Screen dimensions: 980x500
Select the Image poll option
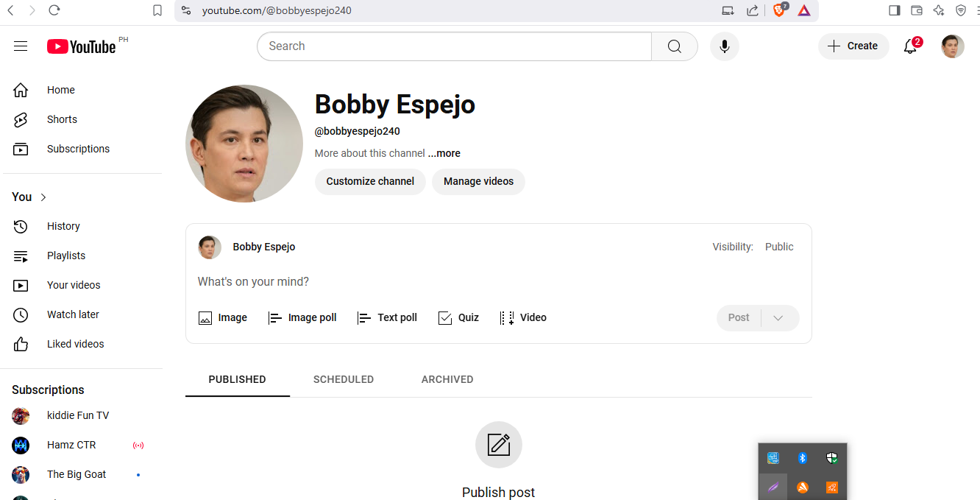coord(302,318)
